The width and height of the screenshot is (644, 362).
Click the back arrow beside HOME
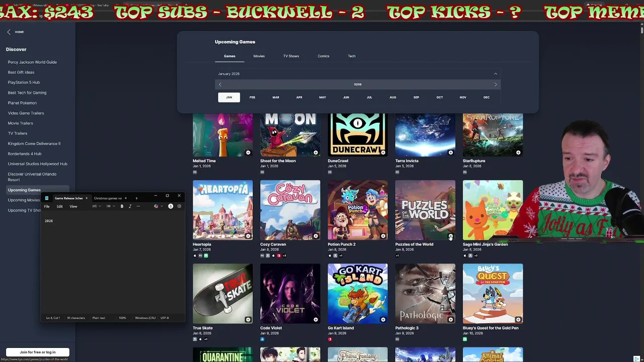coord(9,32)
